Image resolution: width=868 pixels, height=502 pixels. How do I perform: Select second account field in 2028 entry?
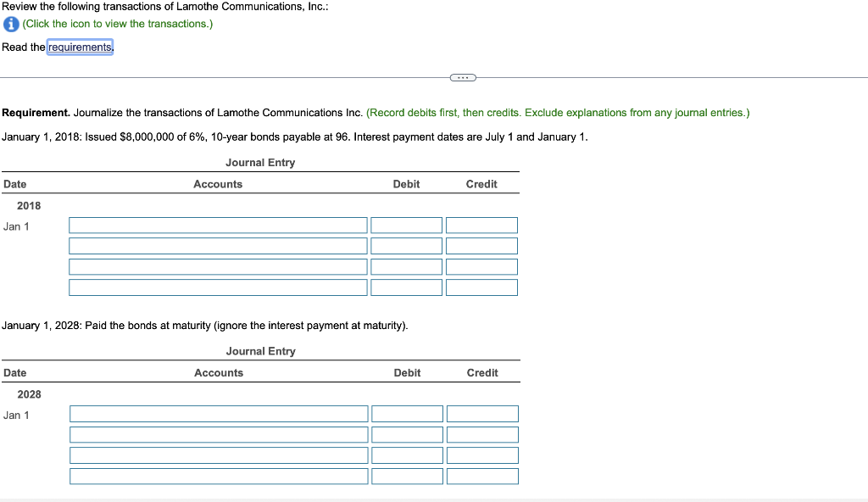tap(219, 434)
